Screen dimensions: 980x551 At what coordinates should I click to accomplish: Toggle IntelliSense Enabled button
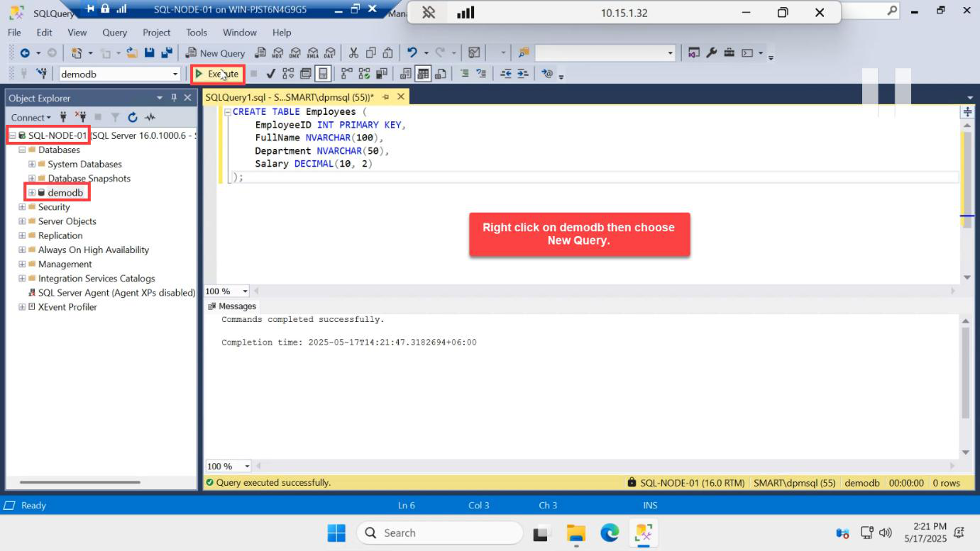tap(323, 73)
